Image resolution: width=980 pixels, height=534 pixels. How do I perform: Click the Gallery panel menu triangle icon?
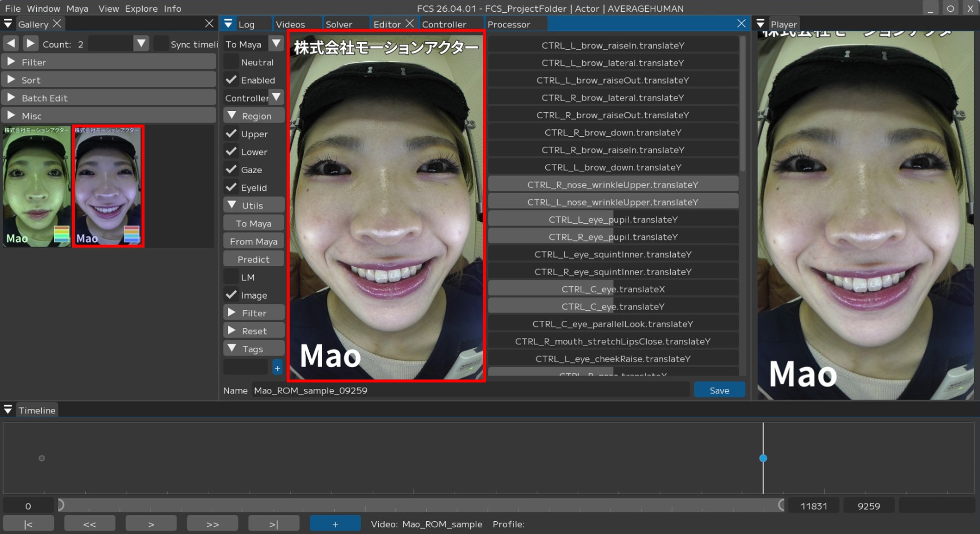pyautogui.click(x=8, y=24)
